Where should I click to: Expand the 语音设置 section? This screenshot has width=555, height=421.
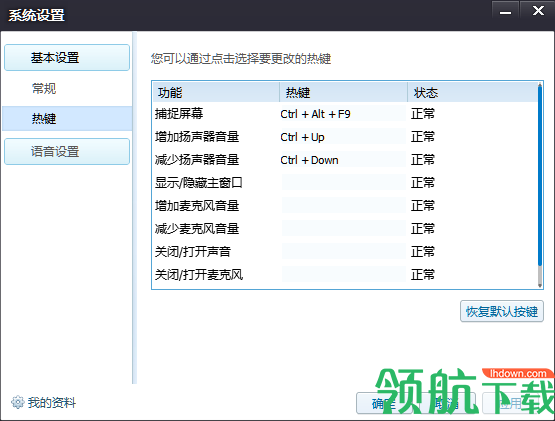click(67, 152)
